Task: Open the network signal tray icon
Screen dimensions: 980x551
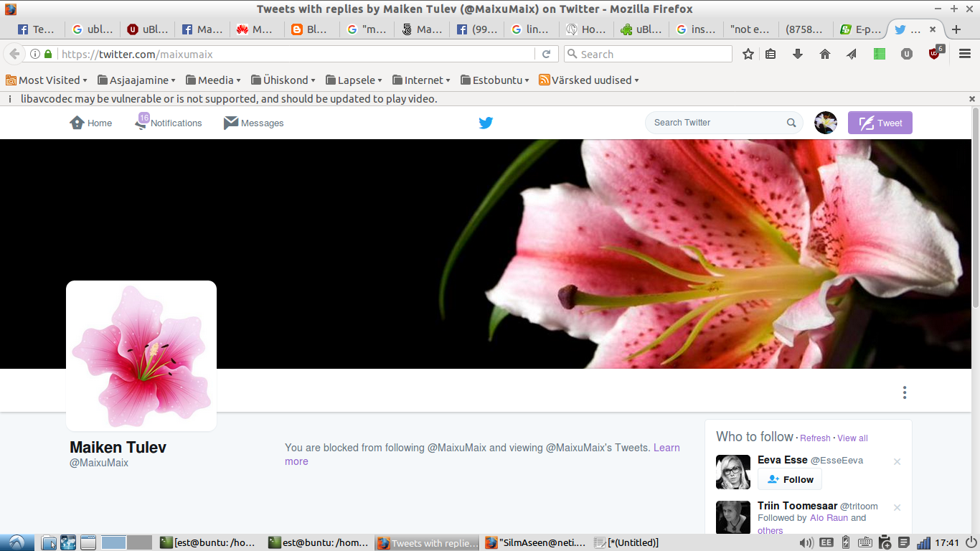Action: click(x=924, y=542)
